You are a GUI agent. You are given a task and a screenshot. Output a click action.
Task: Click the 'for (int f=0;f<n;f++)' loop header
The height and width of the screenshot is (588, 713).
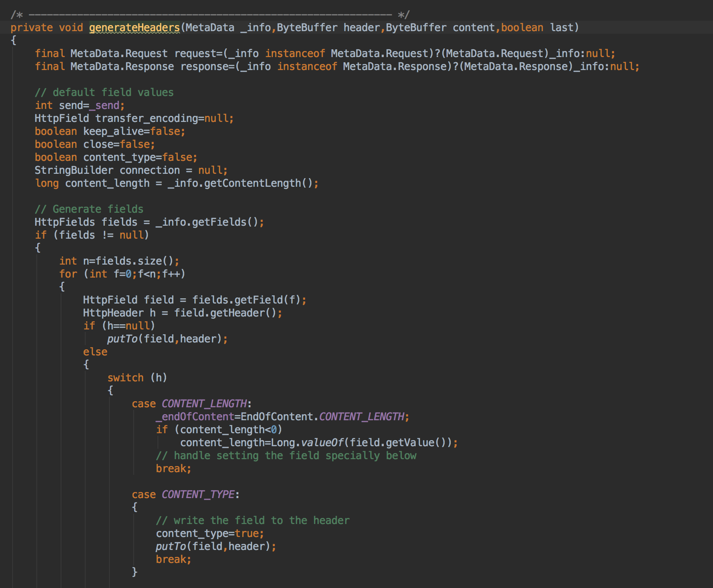click(122, 274)
